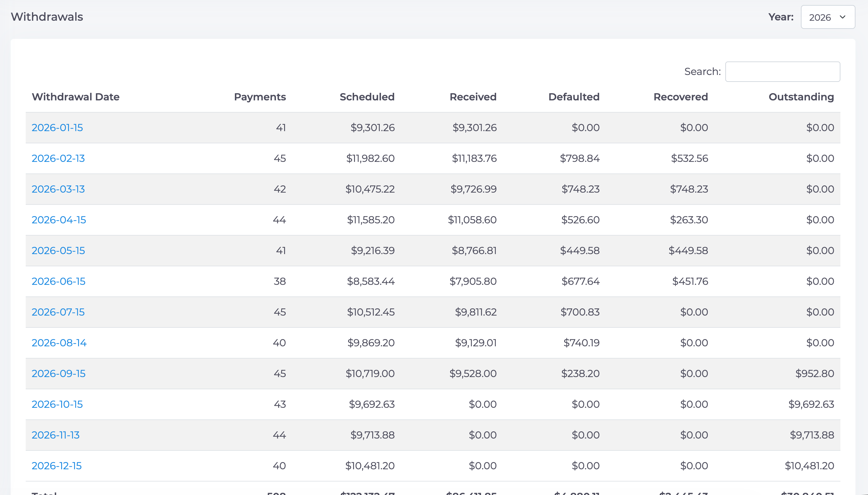The height and width of the screenshot is (495, 868).
Task: Select Payments count 38 in June row
Action: click(x=280, y=281)
